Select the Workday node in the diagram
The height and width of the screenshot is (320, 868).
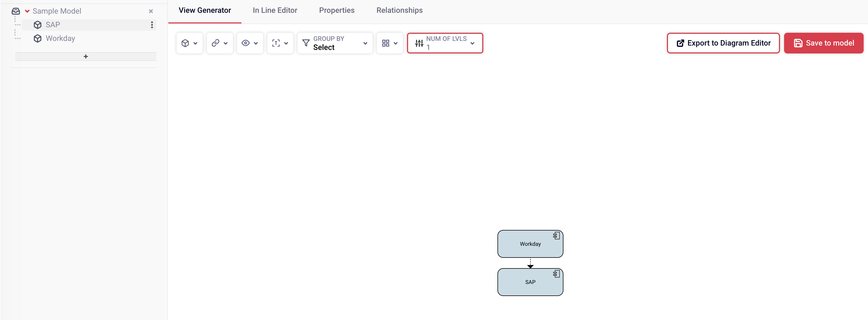tap(530, 244)
